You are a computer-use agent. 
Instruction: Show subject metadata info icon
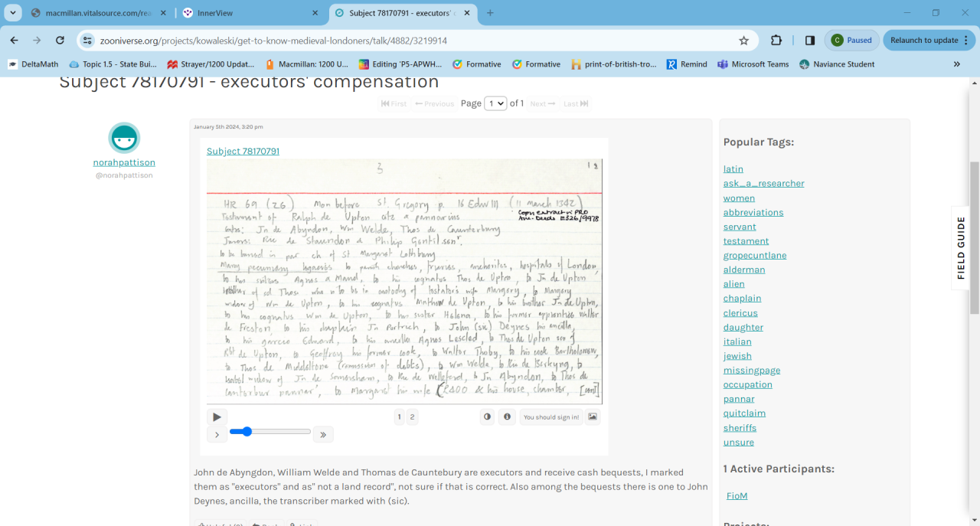click(507, 417)
